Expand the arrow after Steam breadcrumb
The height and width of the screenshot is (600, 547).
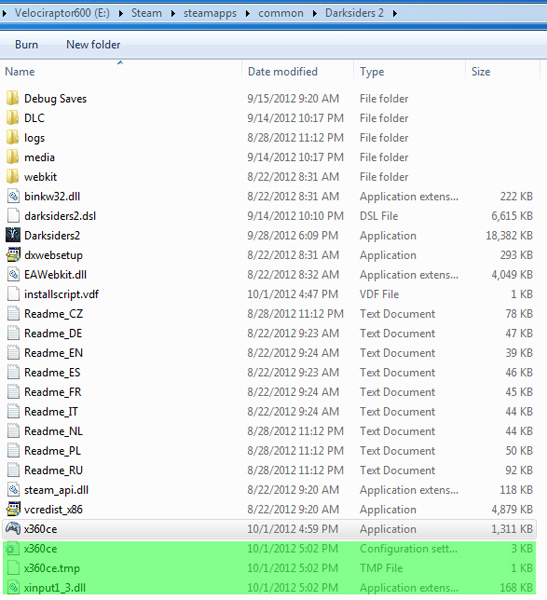click(173, 13)
